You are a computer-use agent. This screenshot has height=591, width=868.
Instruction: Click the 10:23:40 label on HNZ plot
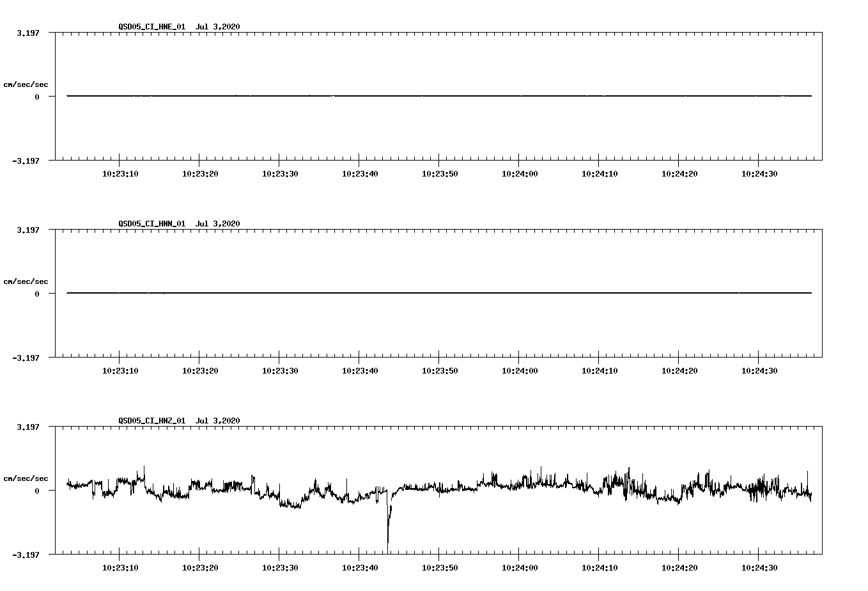[x=360, y=567]
